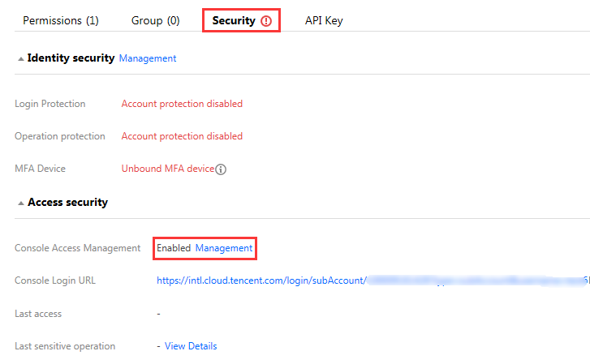Click Login Protection disabled status text
The width and height of the screenshot is (590, 364).
pyautogui.click(x=182, y=104)
